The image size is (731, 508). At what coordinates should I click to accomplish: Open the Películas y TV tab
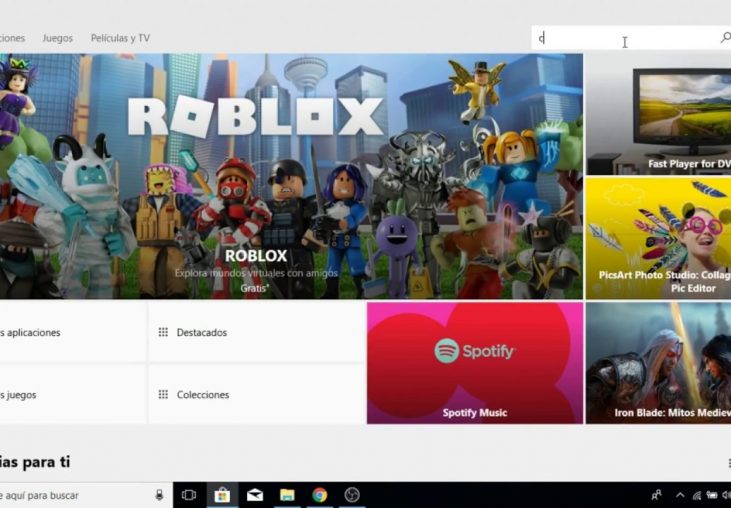120,38
